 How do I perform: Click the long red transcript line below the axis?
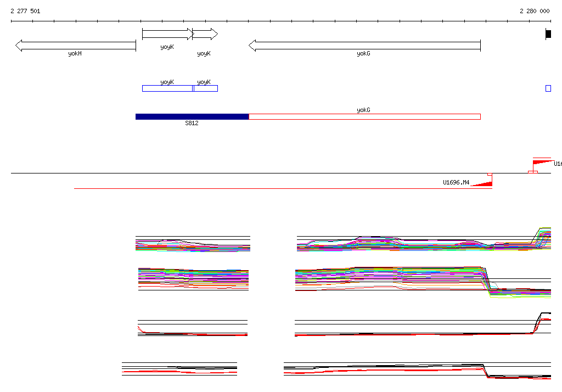(x=283, y=188)
